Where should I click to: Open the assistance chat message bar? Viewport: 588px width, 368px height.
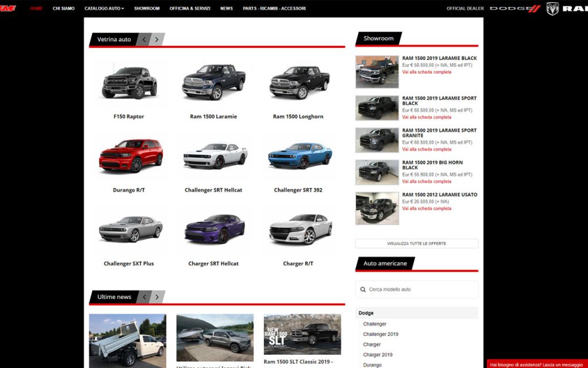[537, 364]
